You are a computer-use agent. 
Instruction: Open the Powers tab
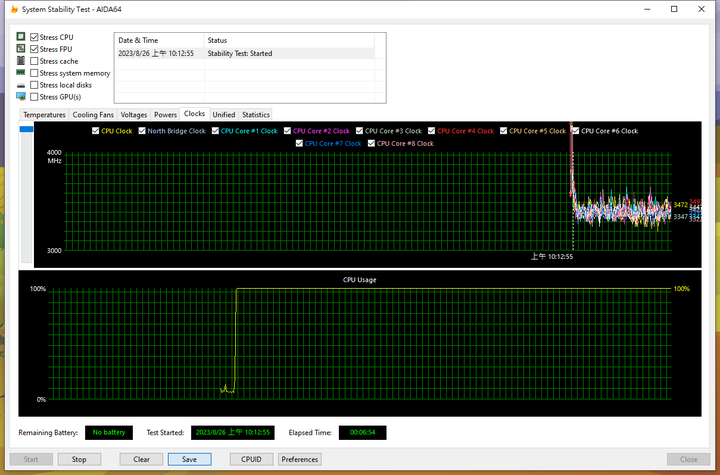click(165, 115)
